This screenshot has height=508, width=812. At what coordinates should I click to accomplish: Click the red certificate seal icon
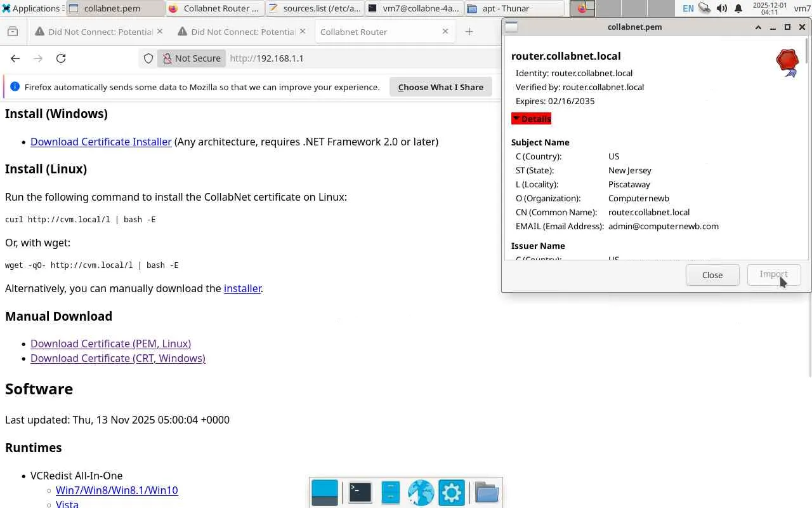[787, 63]
